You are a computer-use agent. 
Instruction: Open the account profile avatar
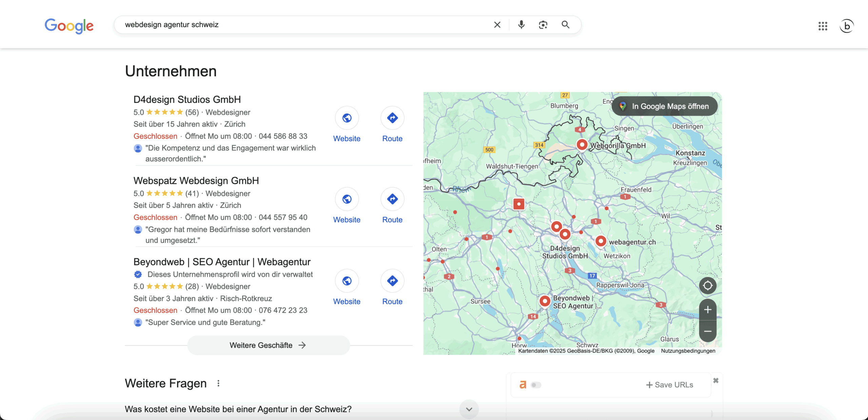(847, 26)
